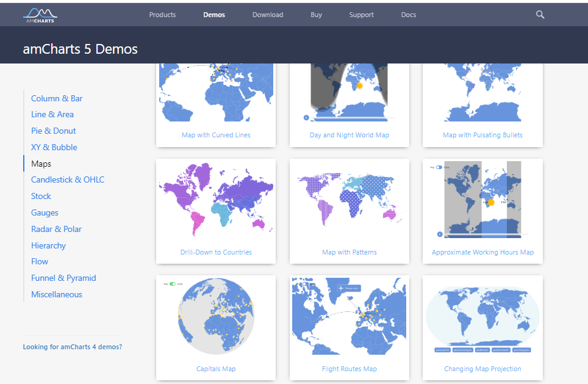Open Hierarchy demos
The height and width of the screenshot is (384, 588).
click(48, 245)
